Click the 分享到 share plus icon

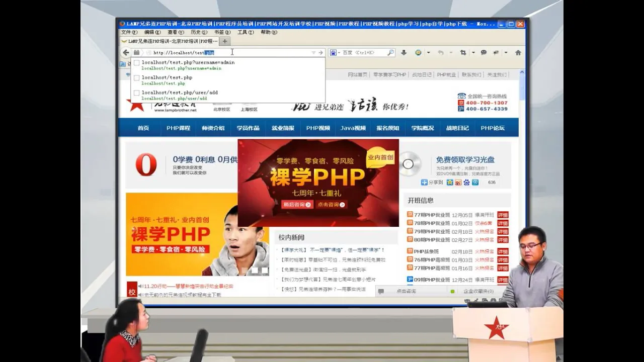[424, 183]
